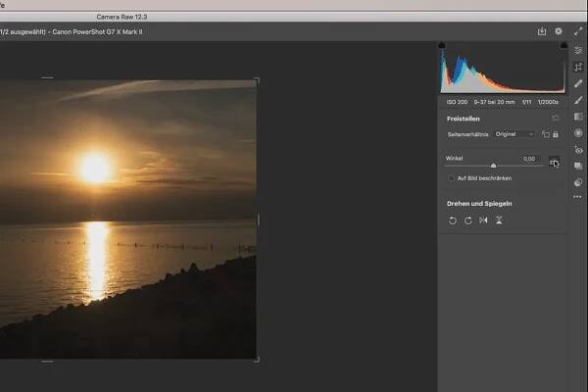Click the Winkel angle value field
This screenshot has height=392, width=588.
pos(528,158)
